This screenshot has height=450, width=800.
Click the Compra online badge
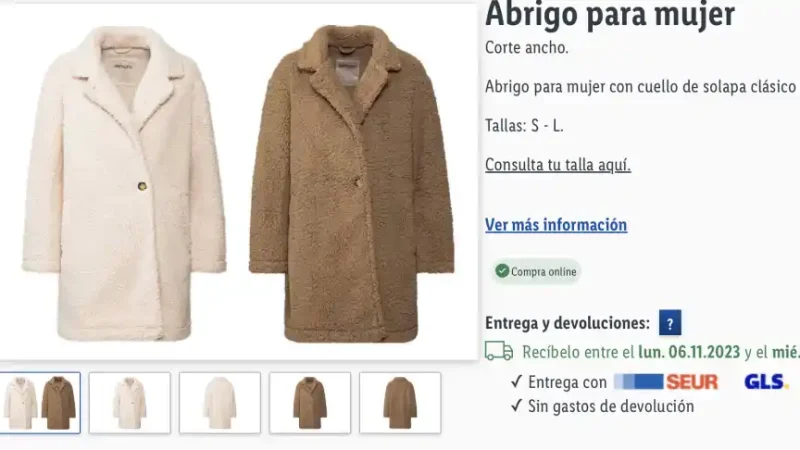click(536, 271)
